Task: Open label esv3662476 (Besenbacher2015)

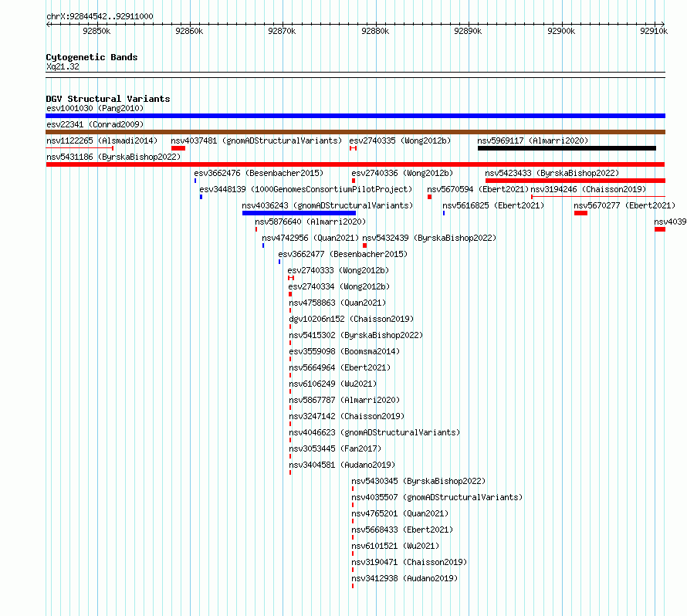Action: (x=259, y=173)
